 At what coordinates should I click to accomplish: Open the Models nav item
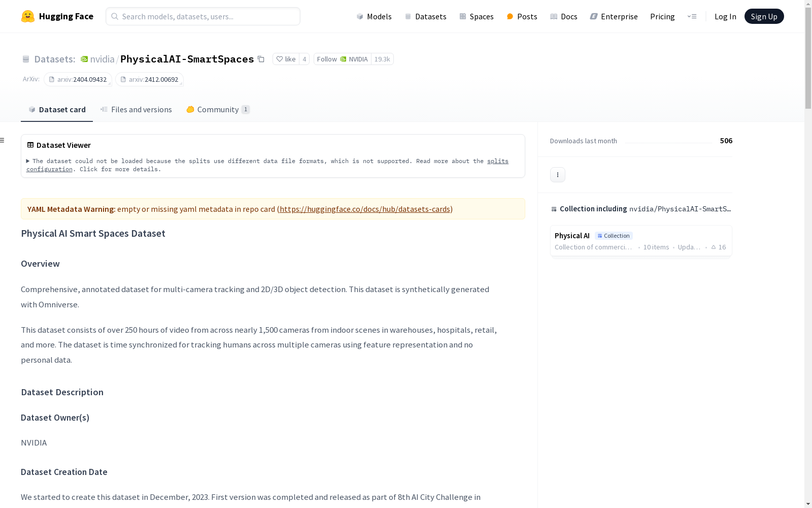(x=374, y=16)
